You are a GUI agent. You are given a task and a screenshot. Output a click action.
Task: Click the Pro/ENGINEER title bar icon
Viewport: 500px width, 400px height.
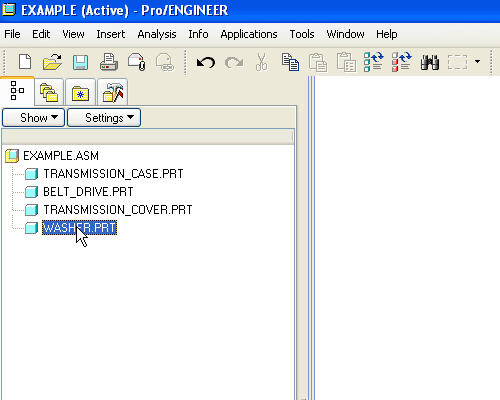(9, 9)
